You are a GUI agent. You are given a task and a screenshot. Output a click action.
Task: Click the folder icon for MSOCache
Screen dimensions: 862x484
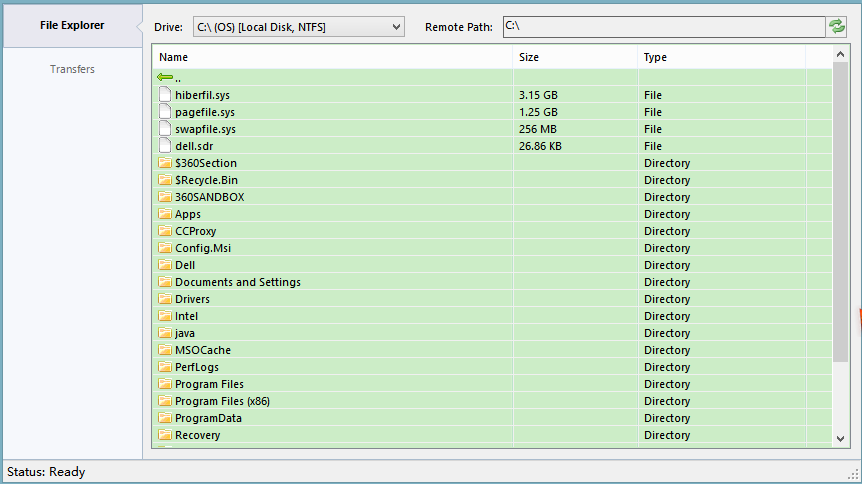point(164,350)
